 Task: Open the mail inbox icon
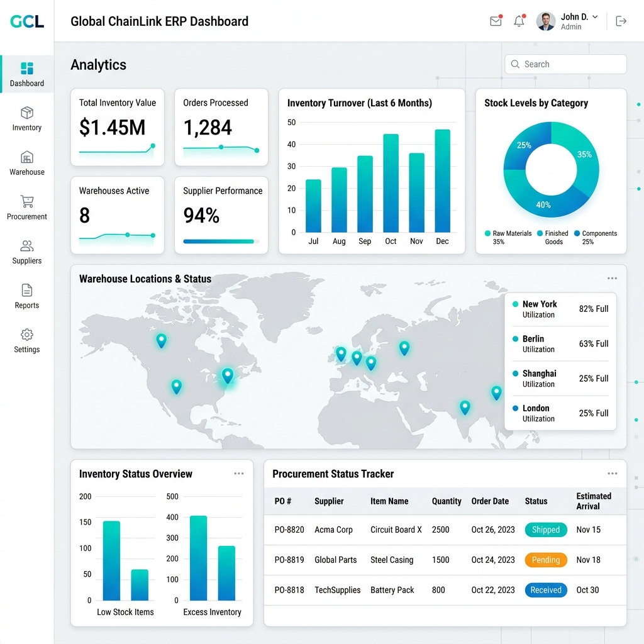tap(496, 21)
